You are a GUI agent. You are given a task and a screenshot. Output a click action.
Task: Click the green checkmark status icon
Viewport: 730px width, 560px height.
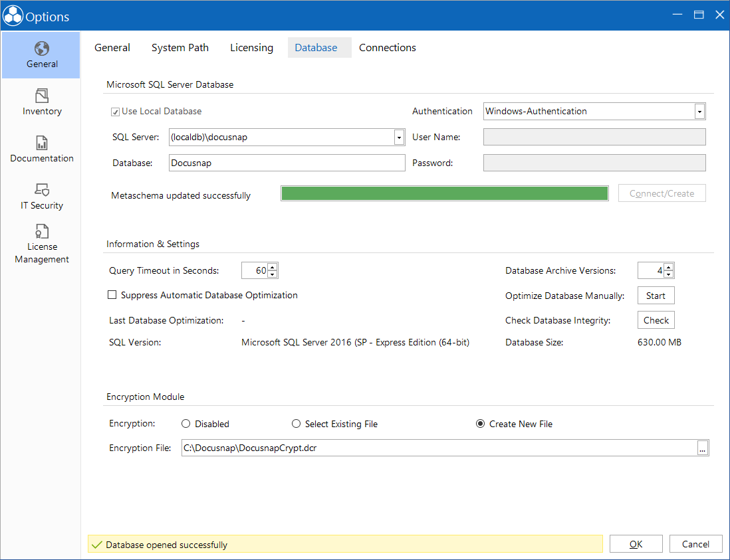point(97,545)
